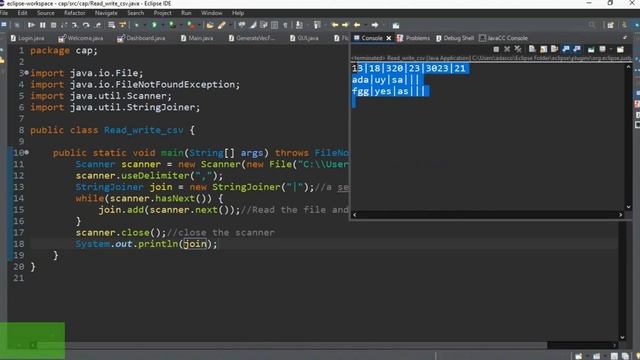Open the Project menu
This screenshot has width=640, height=360.
coord(162,13)
